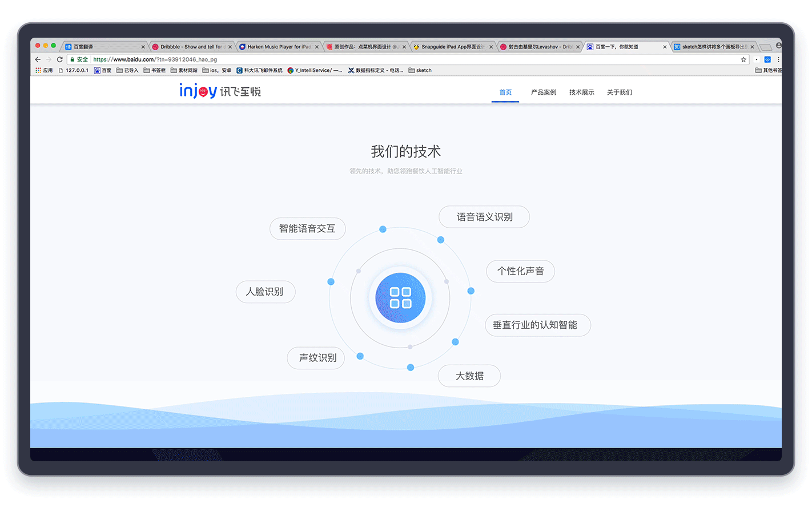
Task: Open the sketch bookmark folder
Action: (420, 70)
